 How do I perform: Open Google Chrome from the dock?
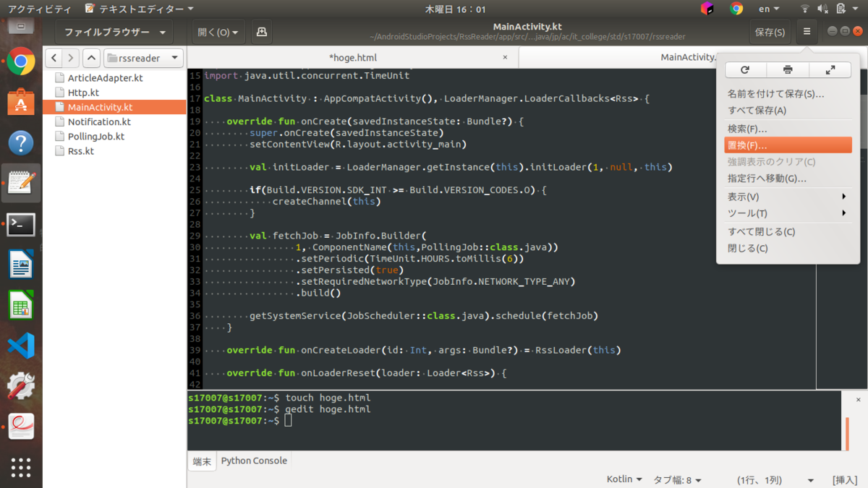pyautogui.click(x=21, y=61)
